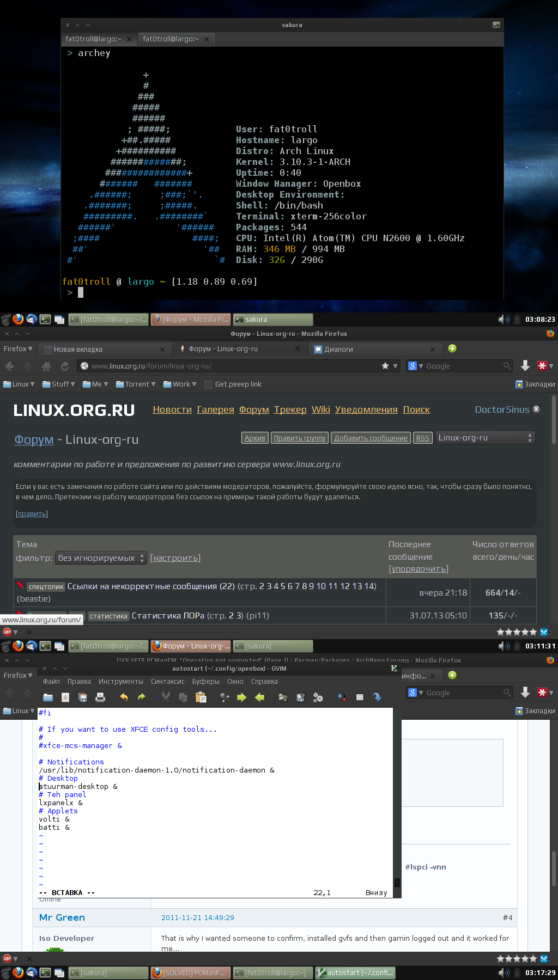
Task: Expand the Me bookmarks folder
Action: [95, 384]
